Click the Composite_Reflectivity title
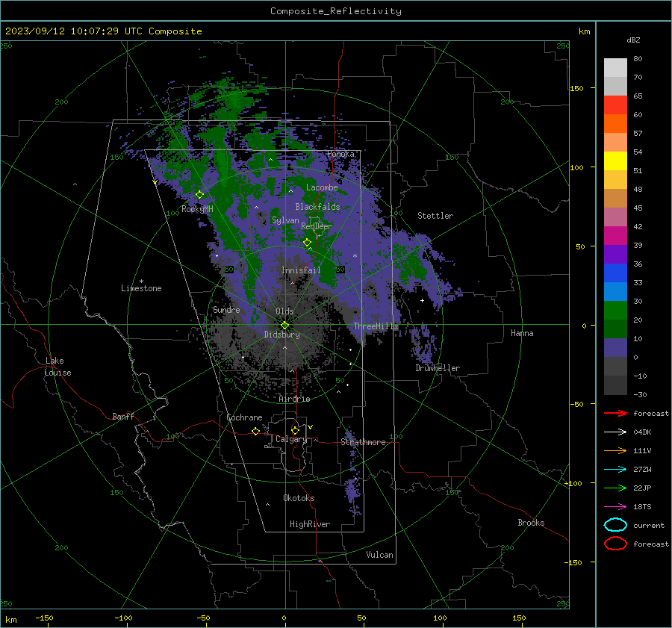 coord(336,11)
